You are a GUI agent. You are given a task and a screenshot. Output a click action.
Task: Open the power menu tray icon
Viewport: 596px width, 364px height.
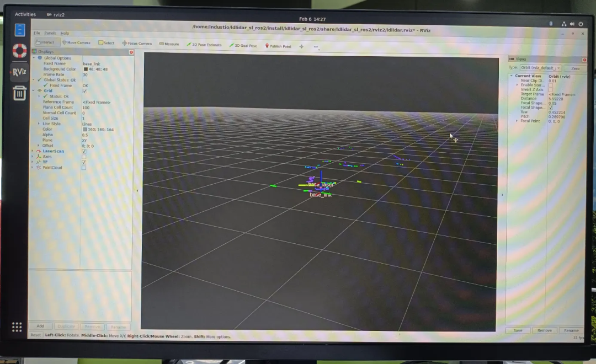pos(581,24)
